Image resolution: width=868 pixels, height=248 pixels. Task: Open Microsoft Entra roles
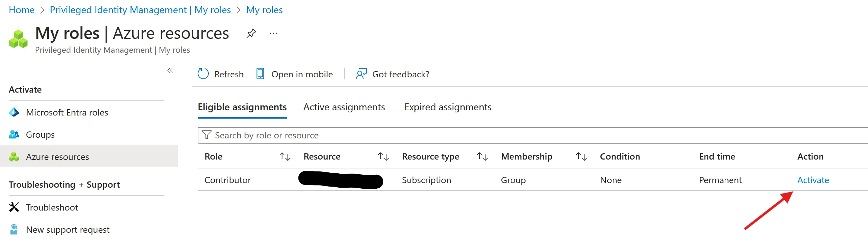(67, 112)
